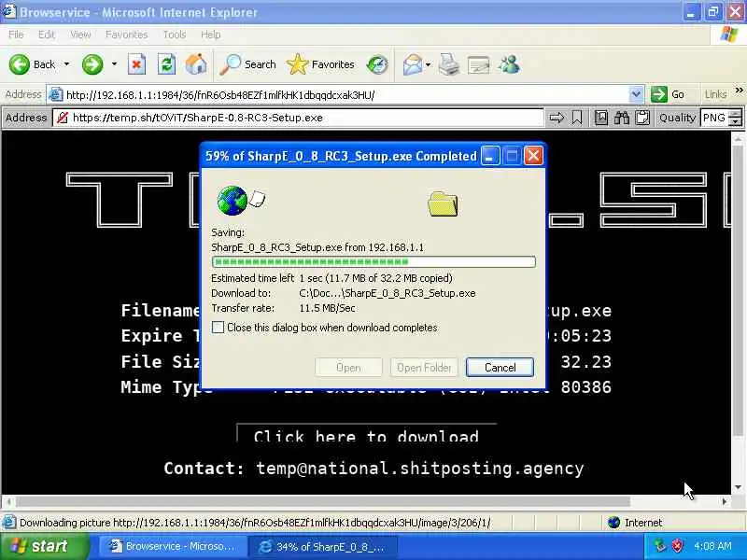Viewport: 747px width, 560px height.
Task: Click the Browservice bookmark ribbon icon
Action: point(577,118)
